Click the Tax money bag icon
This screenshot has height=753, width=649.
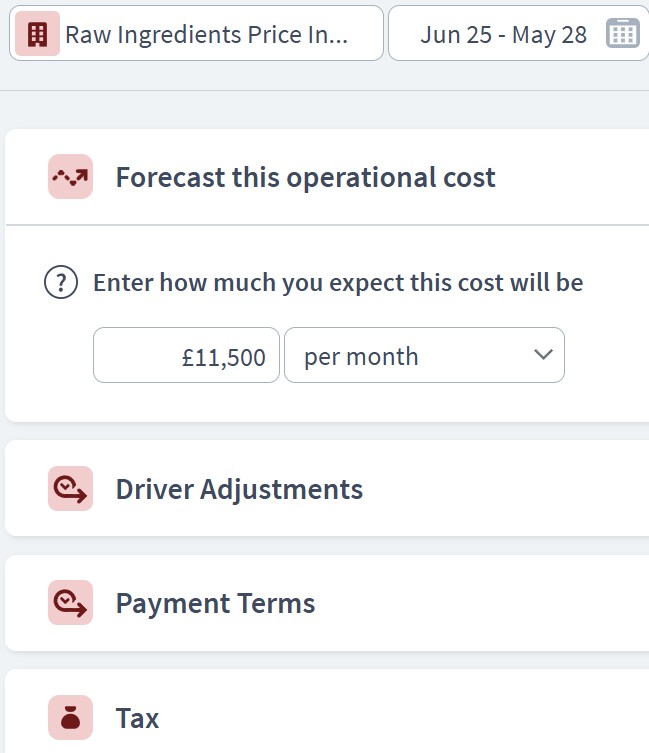coord(70,717)
